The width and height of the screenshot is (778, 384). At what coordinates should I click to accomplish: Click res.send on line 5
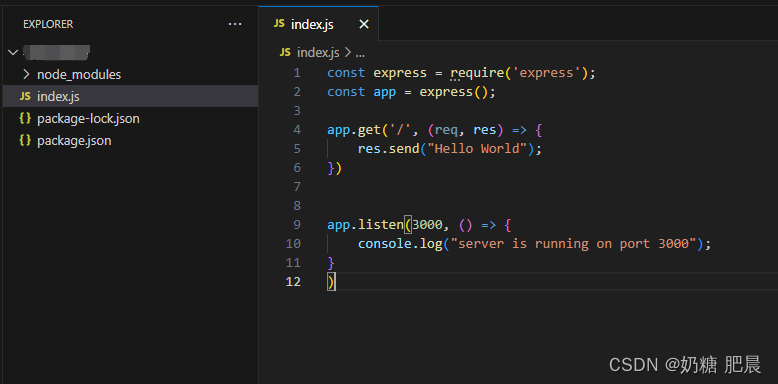tap(389, 149)
